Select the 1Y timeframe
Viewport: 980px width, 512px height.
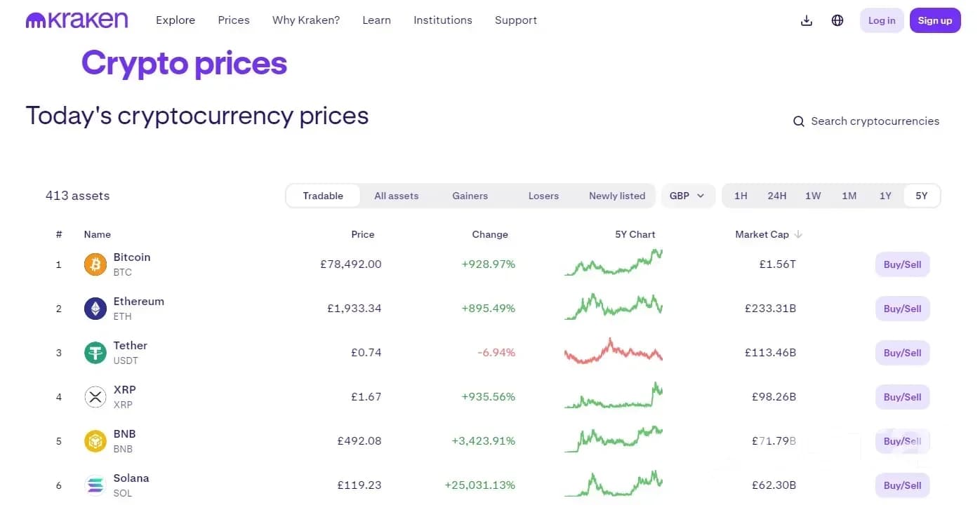pyautogui.click(x=885, y=196)
